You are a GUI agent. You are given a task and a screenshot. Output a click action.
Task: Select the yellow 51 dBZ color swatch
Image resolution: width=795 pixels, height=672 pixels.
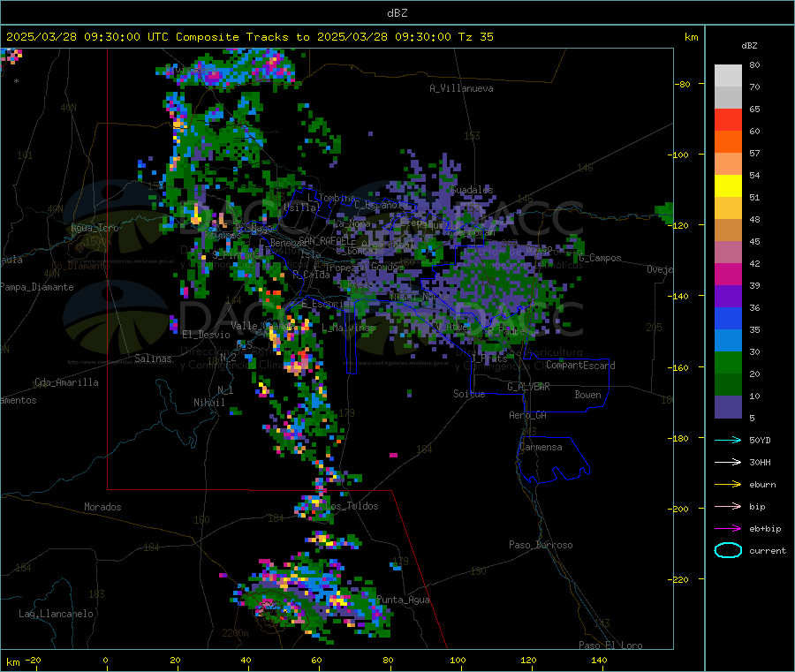(x=728, y=186)
